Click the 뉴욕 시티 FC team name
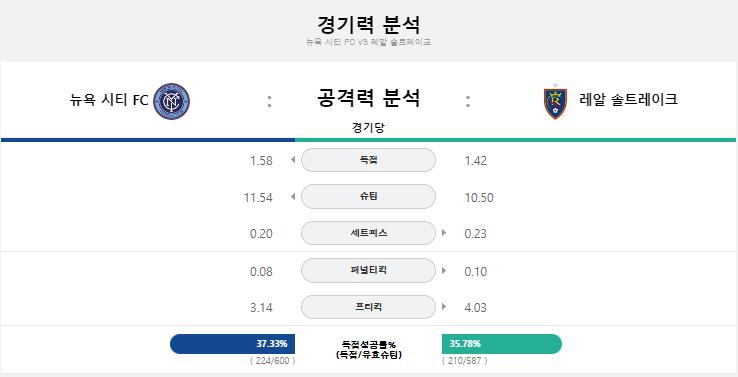The image size is (738, 377). (x=109, y=100)
